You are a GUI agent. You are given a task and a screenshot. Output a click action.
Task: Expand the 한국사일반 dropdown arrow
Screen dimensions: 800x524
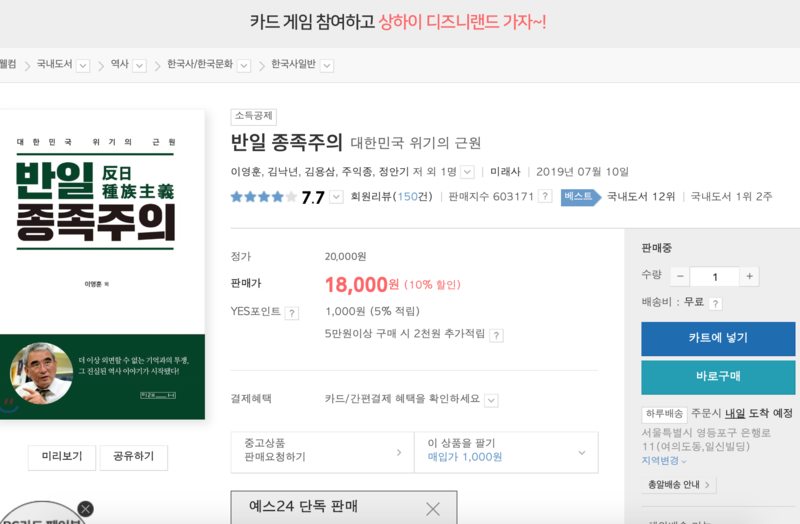[328, 66]
